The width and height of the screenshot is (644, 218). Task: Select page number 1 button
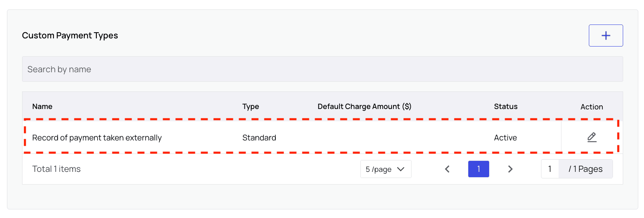(479, 169)
